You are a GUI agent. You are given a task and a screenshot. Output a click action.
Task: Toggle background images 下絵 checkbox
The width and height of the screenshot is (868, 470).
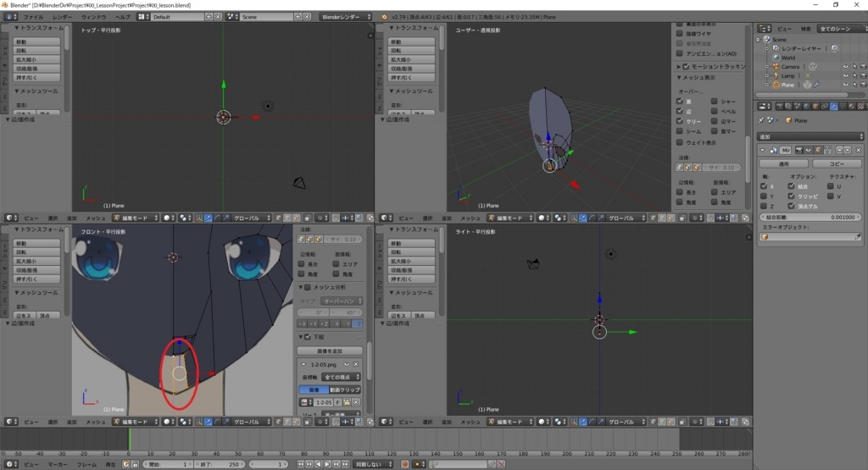coord(308,337)
